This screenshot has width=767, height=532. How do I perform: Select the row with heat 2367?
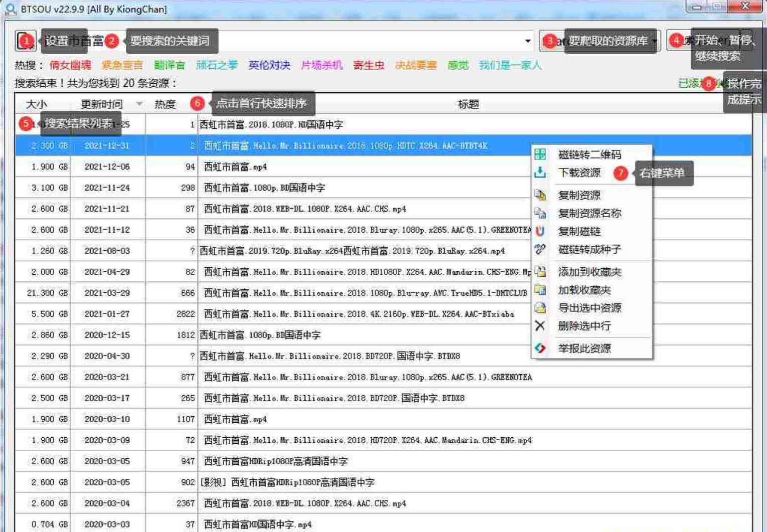point(383,503)
